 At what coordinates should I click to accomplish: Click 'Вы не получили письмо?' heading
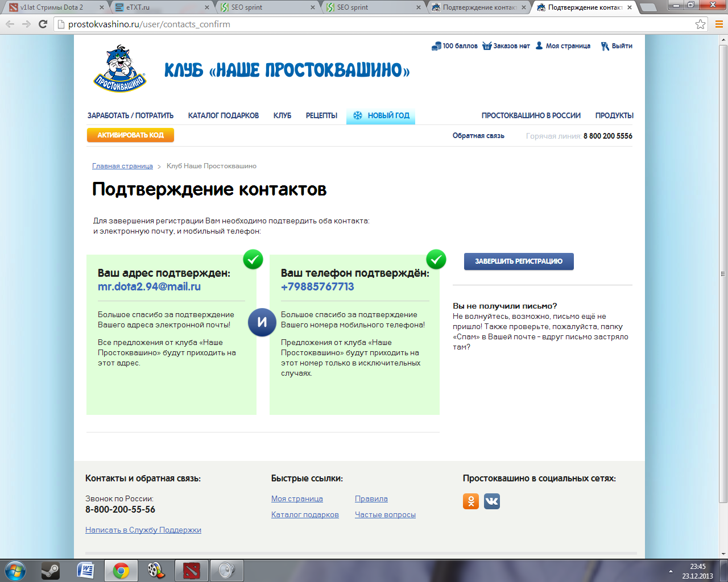(505, 306)
